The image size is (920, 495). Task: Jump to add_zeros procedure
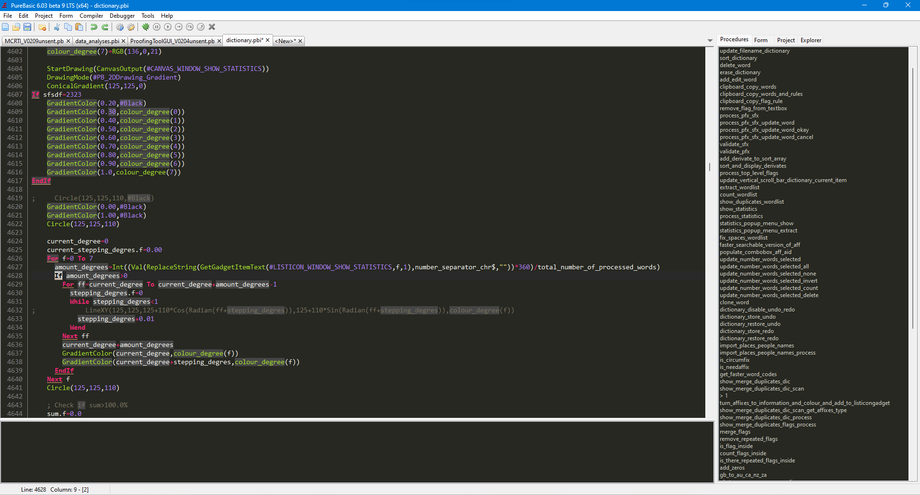pos(732,468)
